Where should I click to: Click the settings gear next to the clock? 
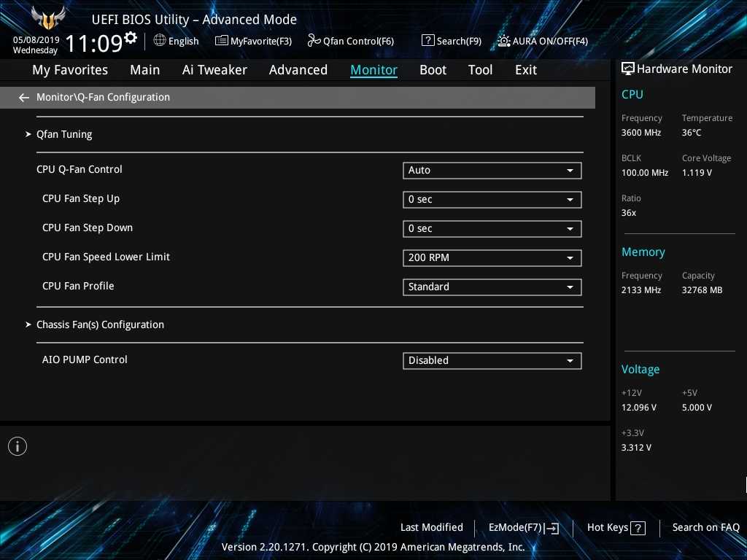[131, 37]
